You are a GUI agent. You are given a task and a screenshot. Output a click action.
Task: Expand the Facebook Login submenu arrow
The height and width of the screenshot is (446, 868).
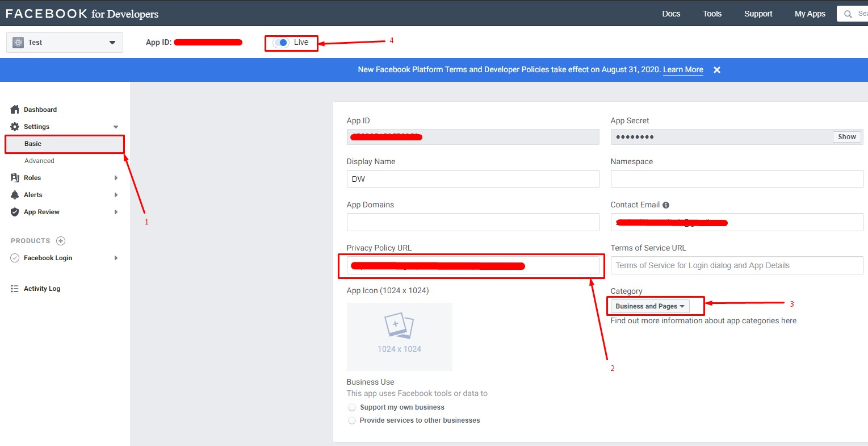[116, 258]
